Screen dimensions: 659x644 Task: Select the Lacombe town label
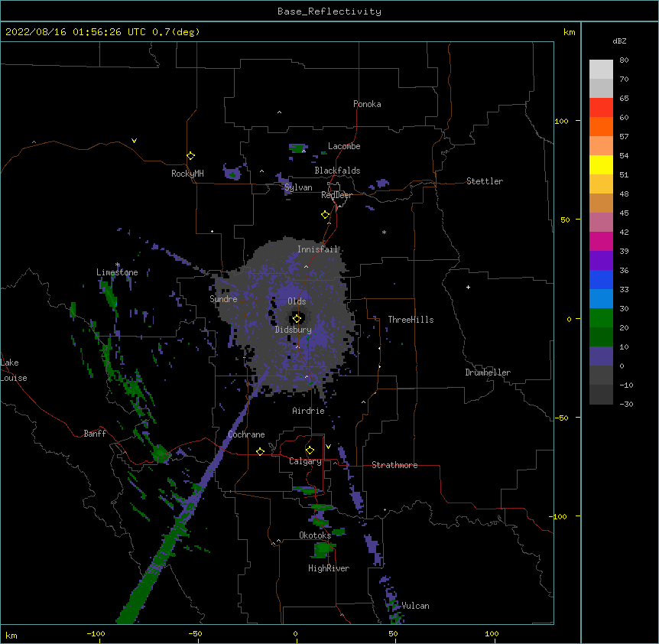(344, 146)
